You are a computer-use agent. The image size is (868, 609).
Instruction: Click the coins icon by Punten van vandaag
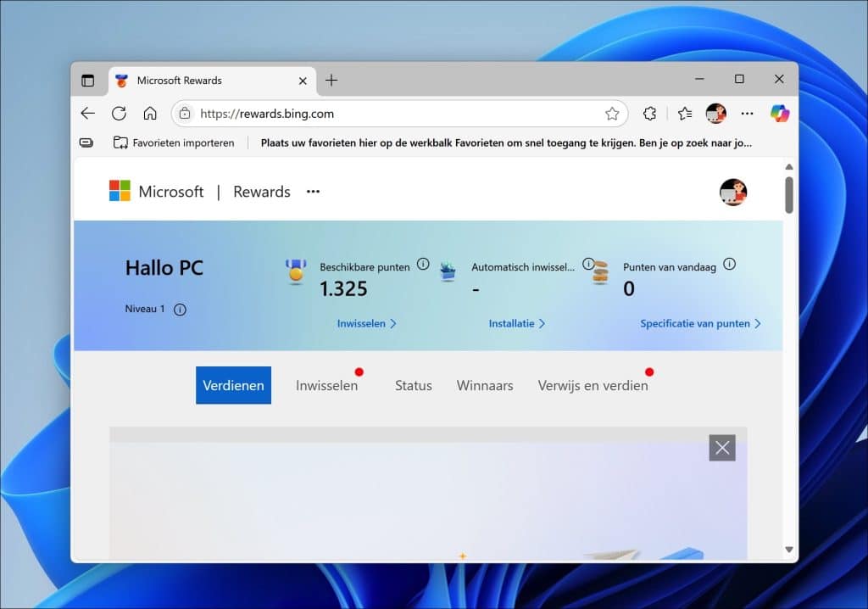(x=601, y=273)
